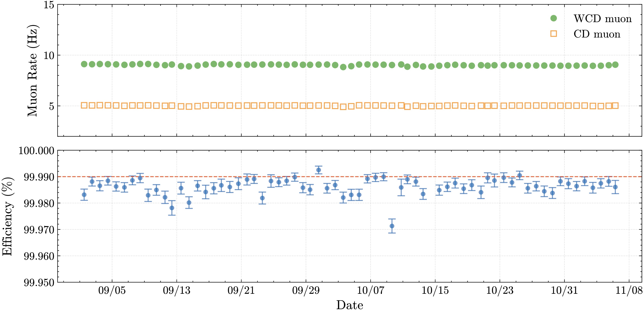Click the 100.000 efficiency tick label
Screen dimensions: 644x310
pos(36,151)
